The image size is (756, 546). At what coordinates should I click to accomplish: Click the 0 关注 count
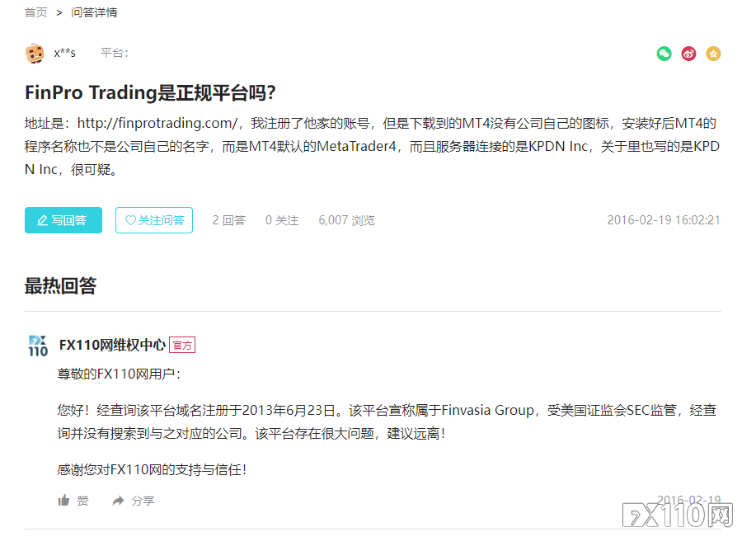point(282,220)
